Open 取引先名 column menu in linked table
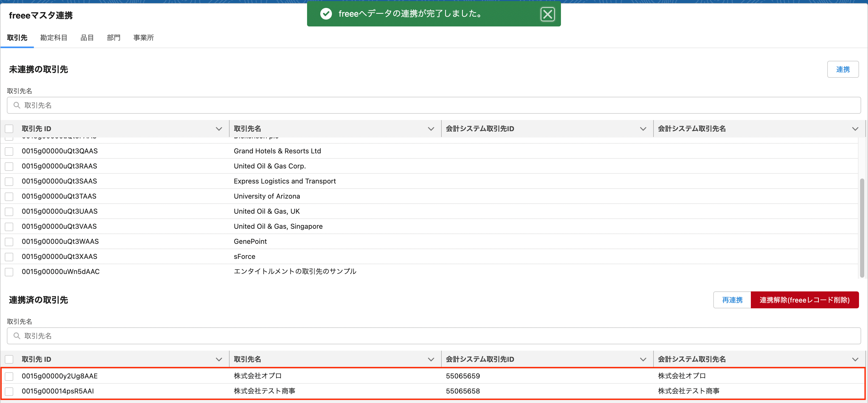Viewport: 868px width, 403px height. pyautogui.click(x=431, y=360)
